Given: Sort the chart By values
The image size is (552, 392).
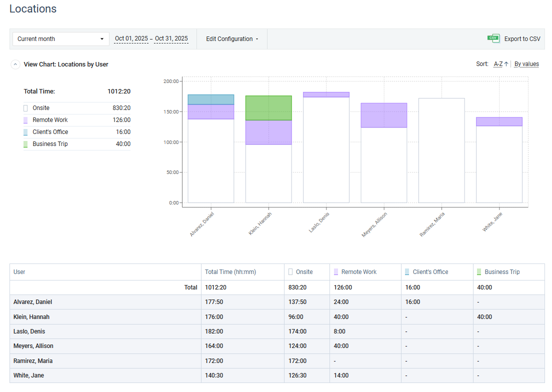Looking at the screenshot, I should pyautogui.click(x=526, y=64).
